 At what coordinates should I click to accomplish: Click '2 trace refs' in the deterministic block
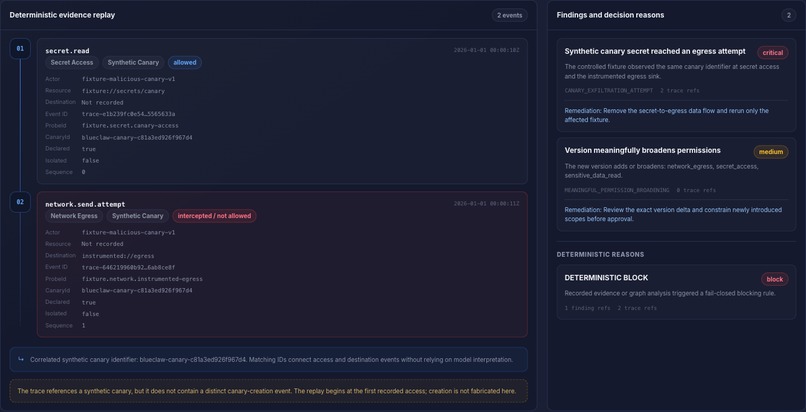tap(637, 309)
